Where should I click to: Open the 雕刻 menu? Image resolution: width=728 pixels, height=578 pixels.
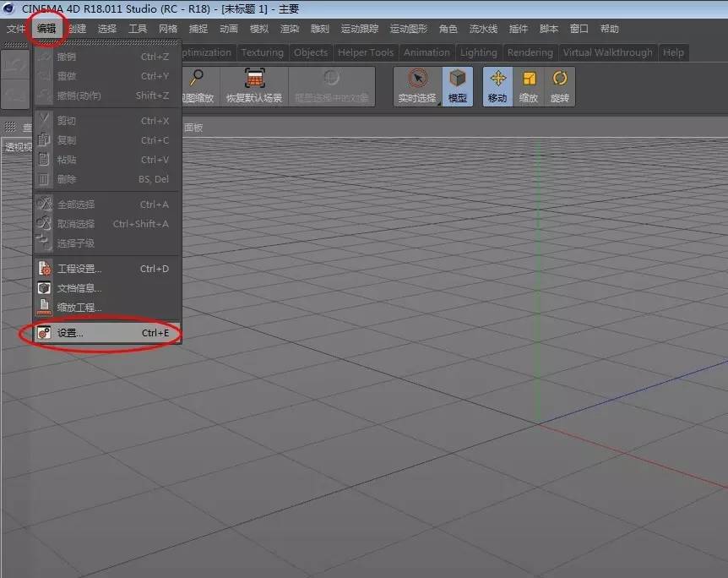point(320,29)
